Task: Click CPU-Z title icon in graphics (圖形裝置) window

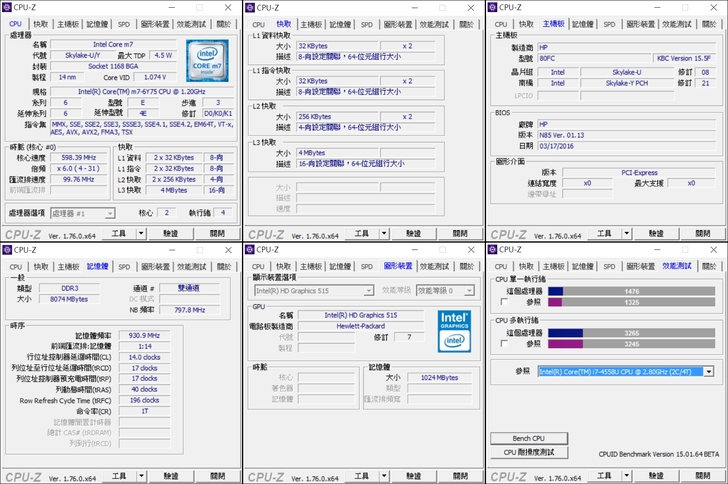Action: [x=250, y=249]
